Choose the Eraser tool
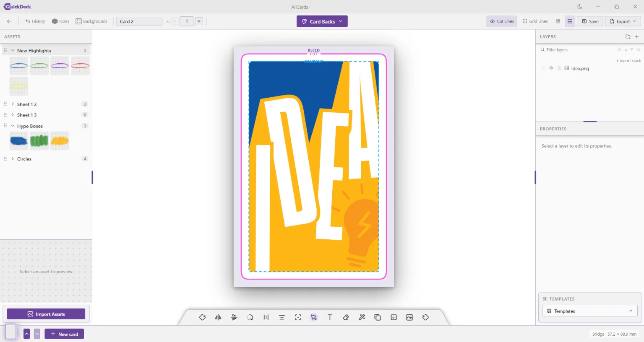Image resolution: width=644 pixels, height=342 pixels. (346, 317)
